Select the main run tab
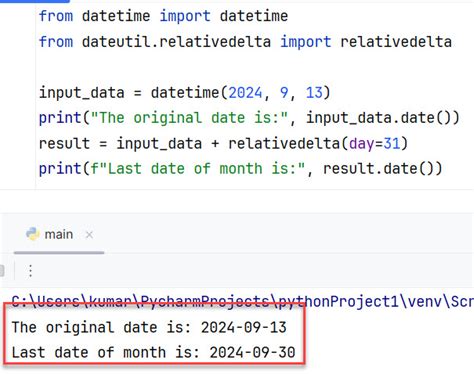Screen dimensions: 474x374 59,235
